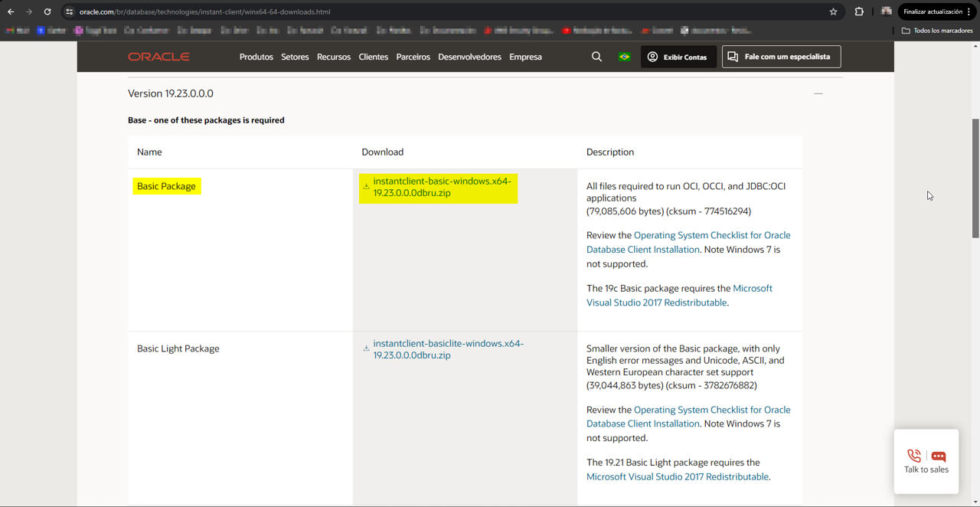
Task: Reload the Oracle downloads page
Action: (47, 11)
